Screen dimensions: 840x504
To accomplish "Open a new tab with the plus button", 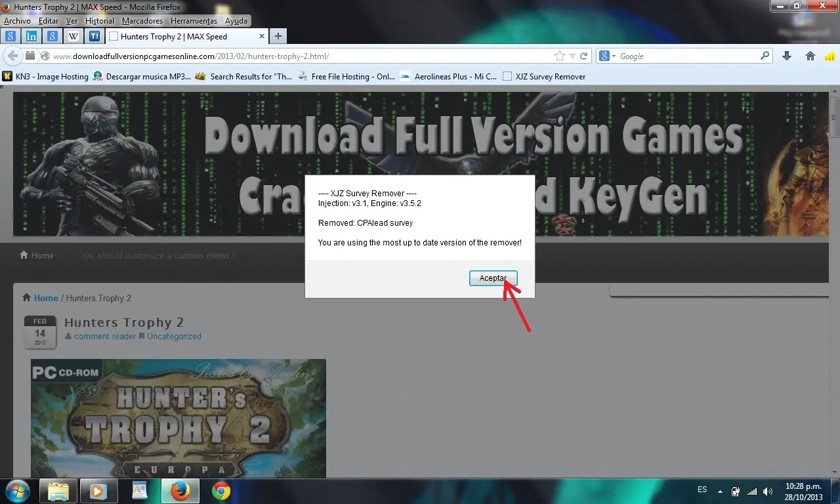I will (x=278, y=37).
